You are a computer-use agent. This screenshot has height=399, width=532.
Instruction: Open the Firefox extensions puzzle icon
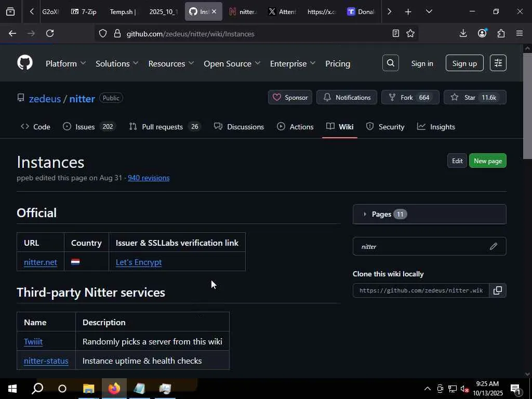(501, 33)
